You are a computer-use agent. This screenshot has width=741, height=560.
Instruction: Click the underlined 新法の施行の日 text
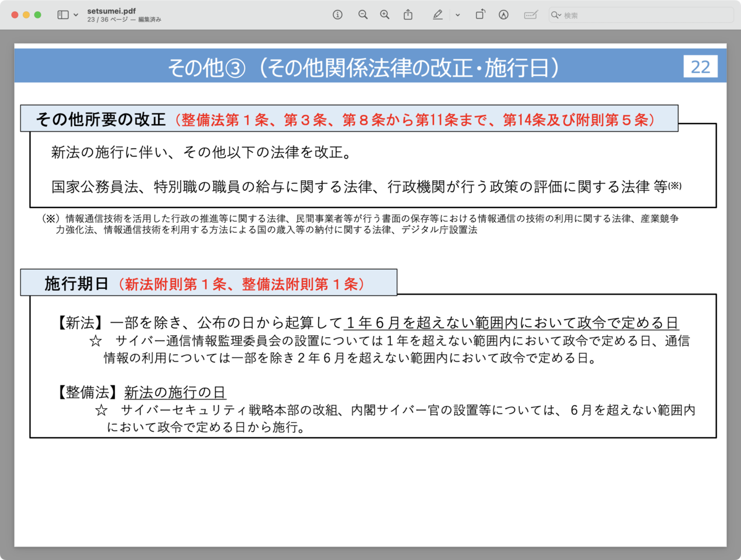click(x=175, y=393)
